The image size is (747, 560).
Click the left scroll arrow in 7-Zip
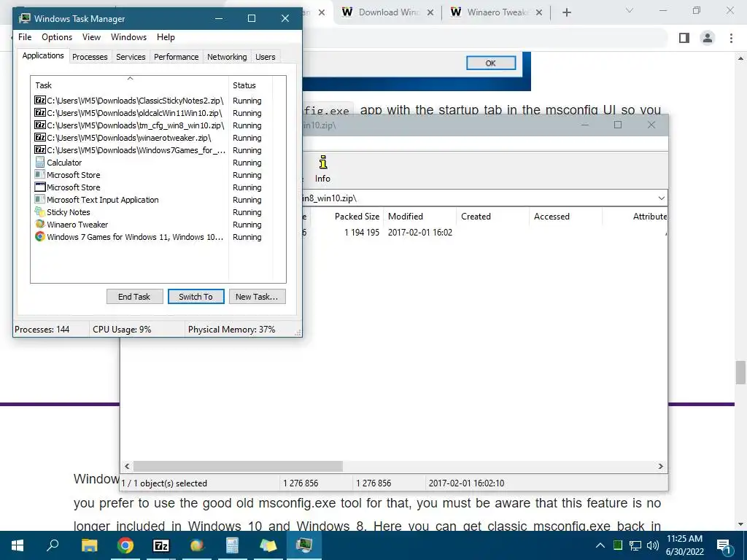coord(127,466)
